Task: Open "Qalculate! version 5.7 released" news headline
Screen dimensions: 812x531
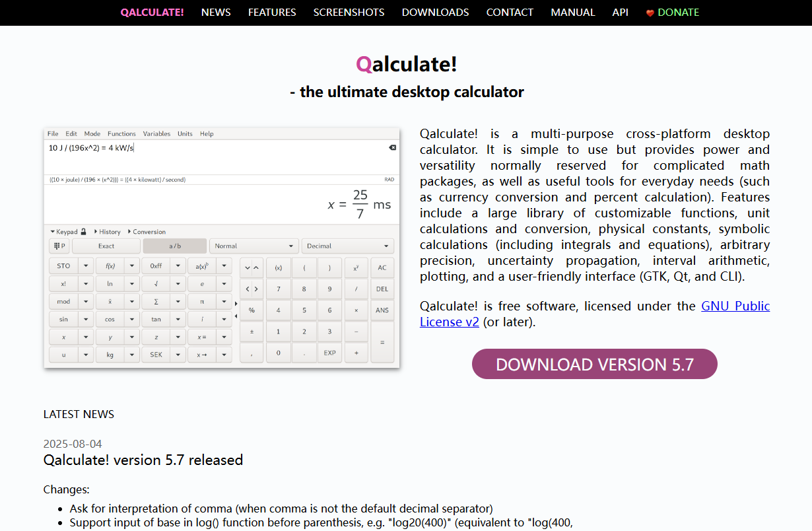Action: pyautogui.click(x=143, y=460)
